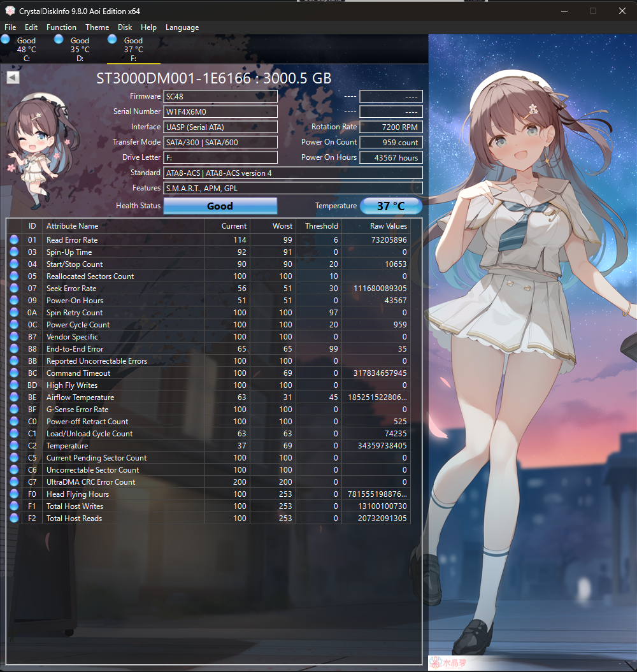Click the Raw Values column header

[376, 226]
